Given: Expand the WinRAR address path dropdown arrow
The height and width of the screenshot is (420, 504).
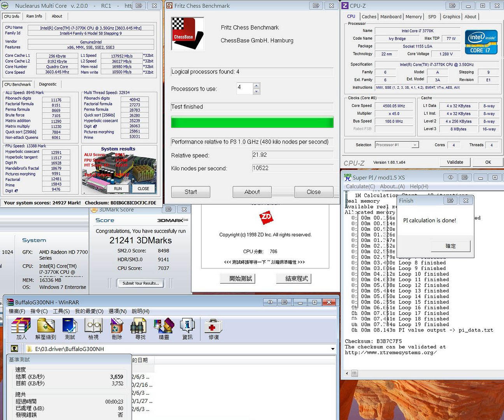Looking at the screenshot, I should (x=333, y=349).
